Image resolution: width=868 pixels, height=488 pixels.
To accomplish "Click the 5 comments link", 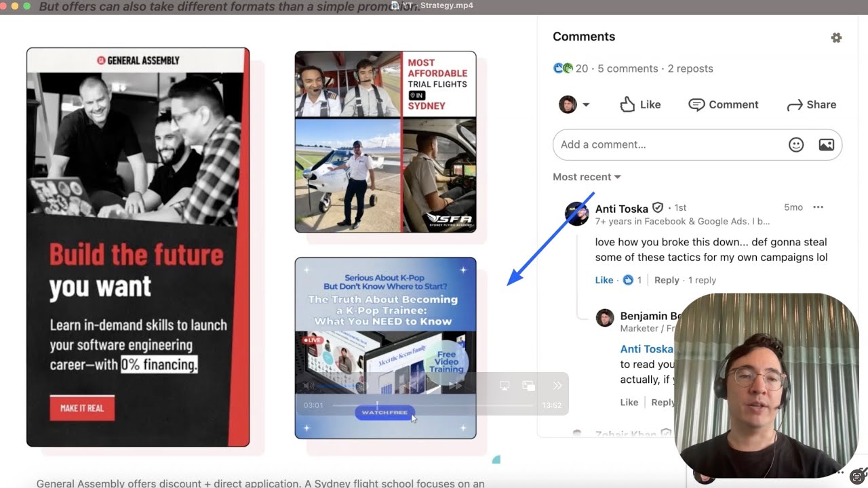I will pos(628,68).
